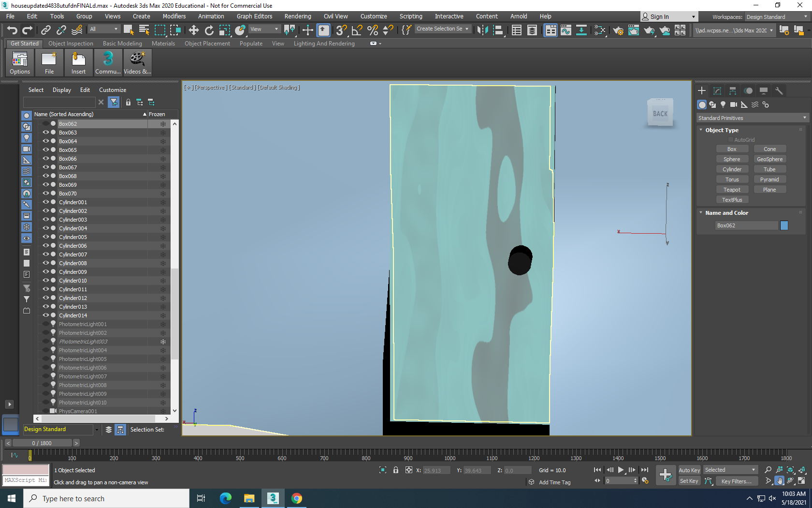Switch to the Basic Modeling ribbon tab
This screenshot has height=508, width=812.
[122, 44]
